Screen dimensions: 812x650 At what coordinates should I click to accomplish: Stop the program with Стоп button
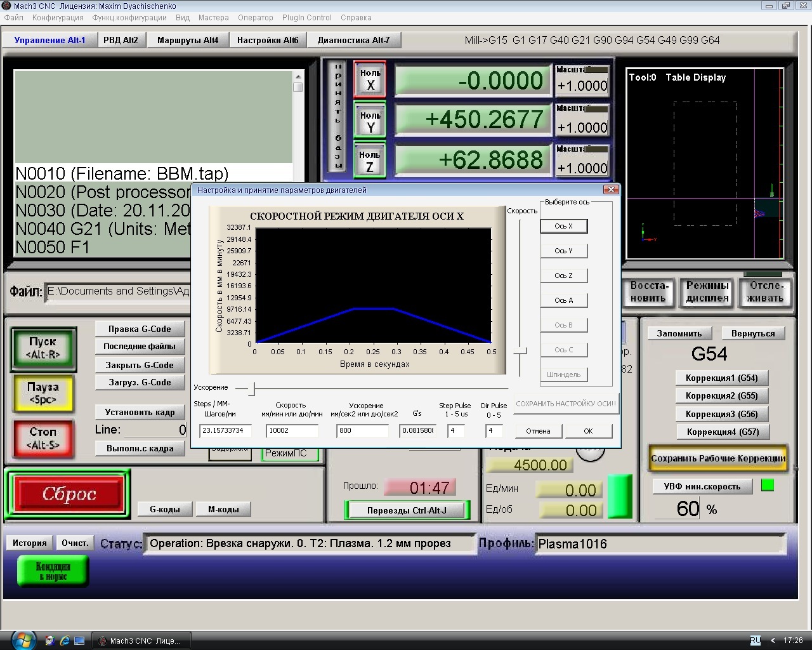coord(43,439)
